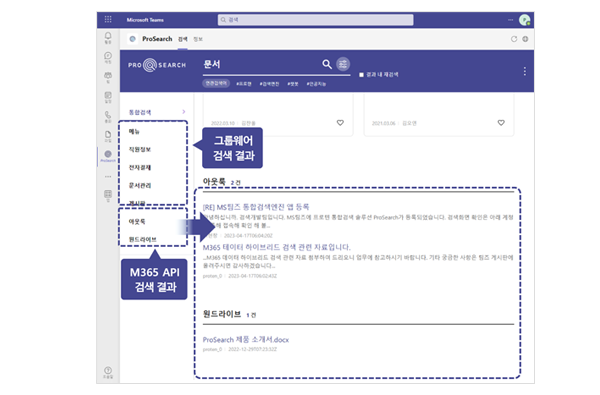Select 아웃룩 in the left category menu
Screen dimensions: 600x395
coord(137,222)
